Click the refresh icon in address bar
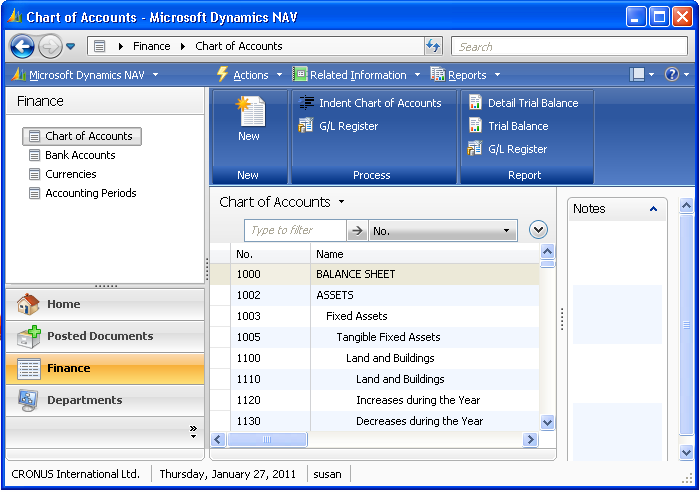 click(433, 46)
